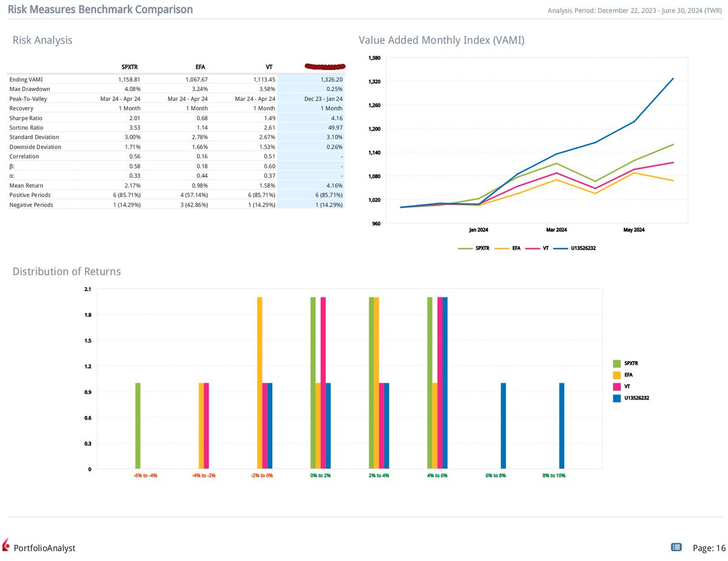Click the Page: 16 indicator
The height and width of the screenshot is (561, 728).
click(x=709, y=548)
